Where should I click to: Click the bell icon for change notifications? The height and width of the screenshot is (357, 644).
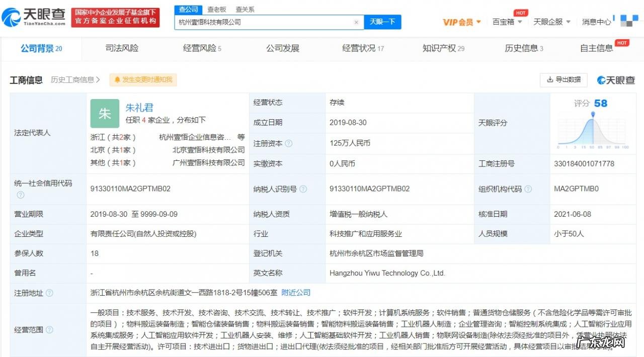click(x=117, y=79)
